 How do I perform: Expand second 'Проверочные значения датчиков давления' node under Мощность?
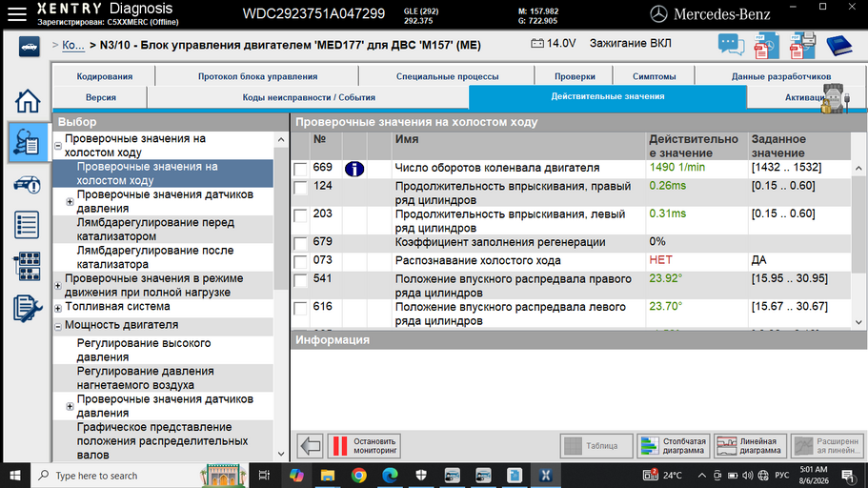point(70,406)
